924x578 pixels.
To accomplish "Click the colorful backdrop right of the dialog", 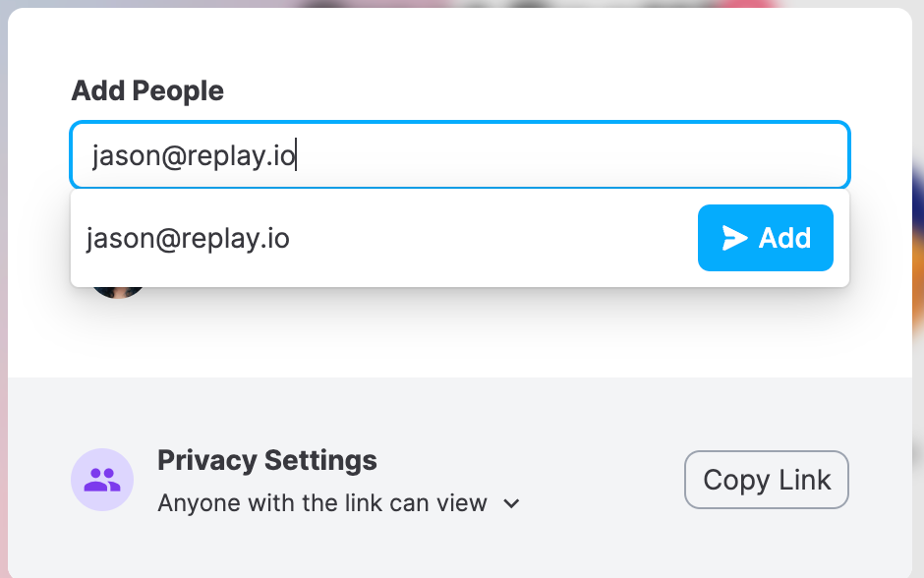I will (918, 295).
